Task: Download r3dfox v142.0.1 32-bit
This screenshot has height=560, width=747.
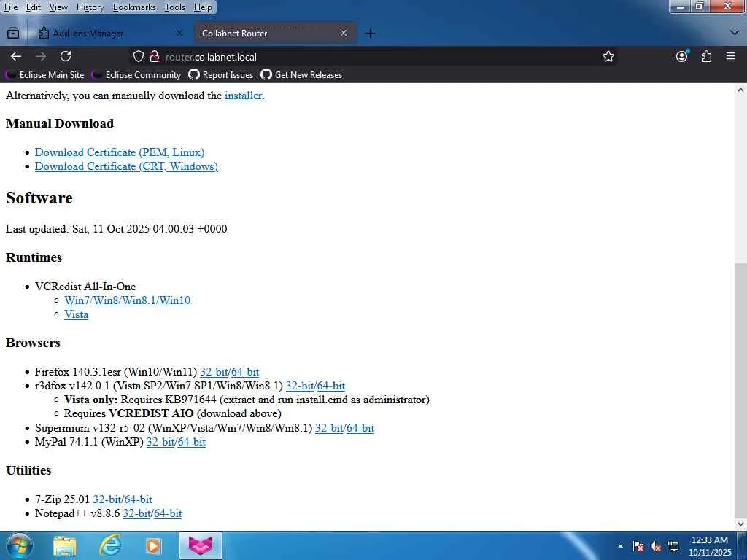Action: (300, 386)
